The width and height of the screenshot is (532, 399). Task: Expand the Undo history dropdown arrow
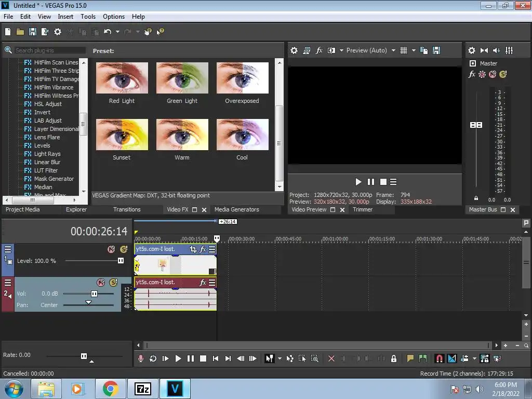click(x=117, y=32)
